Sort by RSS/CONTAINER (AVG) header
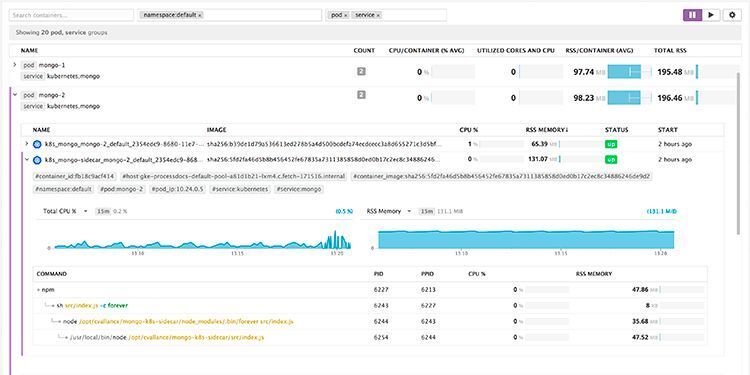The width and height of the screenshot is (750, 375). pyautogui.click(x=599, y=50)
